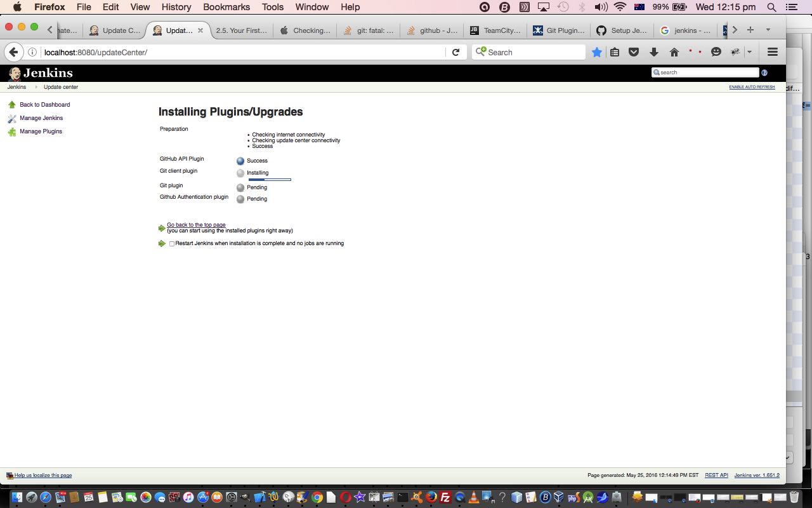The height and width of the screenshot is (508, 812).
Task: Expand the toolbar overflow dropdown next to extension icon
Action: coord(749,52)
